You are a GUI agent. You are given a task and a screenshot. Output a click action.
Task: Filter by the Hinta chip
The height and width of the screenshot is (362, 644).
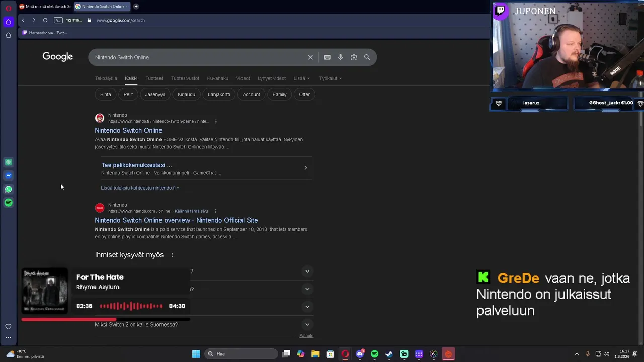tap(105, 94)
